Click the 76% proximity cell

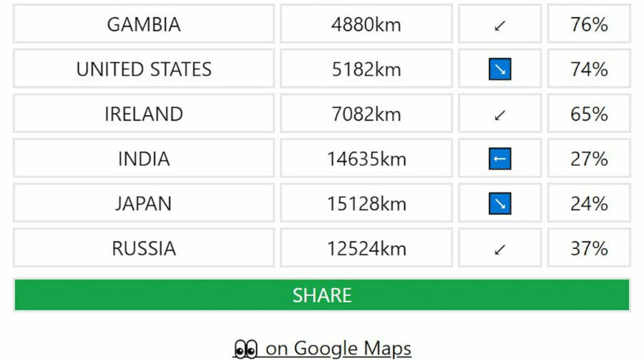[x=589, y=24]
